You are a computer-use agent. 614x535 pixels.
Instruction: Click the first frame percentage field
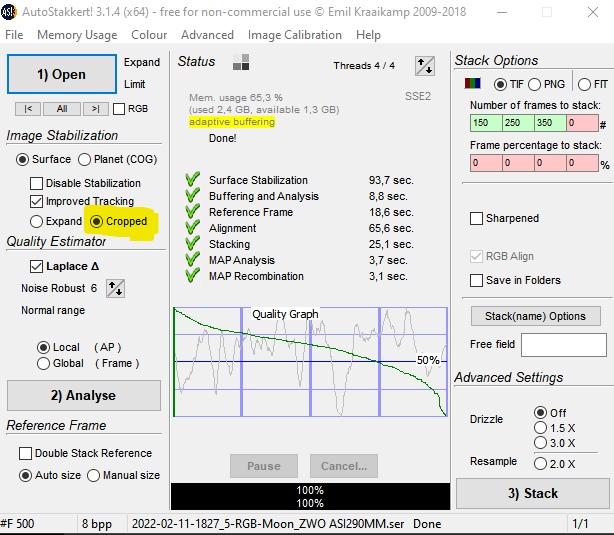486,163
